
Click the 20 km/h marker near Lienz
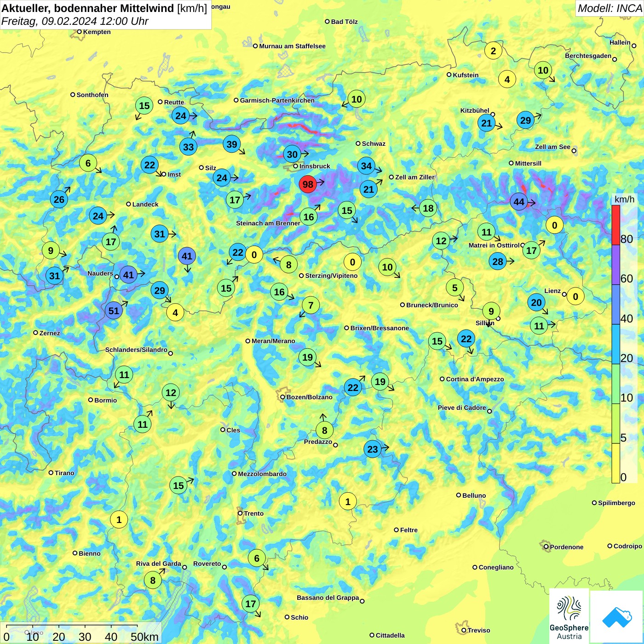point(536,303)
